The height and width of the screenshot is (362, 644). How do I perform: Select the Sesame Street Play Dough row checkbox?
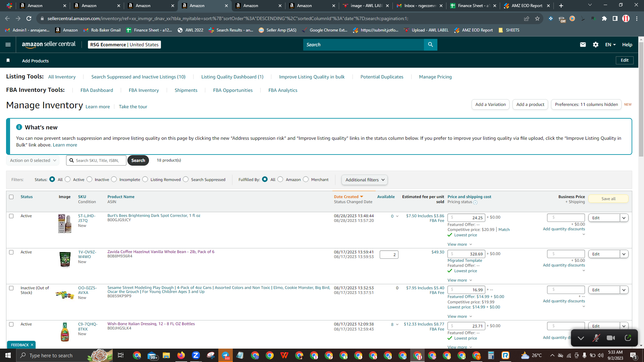(x=11, y=288)
